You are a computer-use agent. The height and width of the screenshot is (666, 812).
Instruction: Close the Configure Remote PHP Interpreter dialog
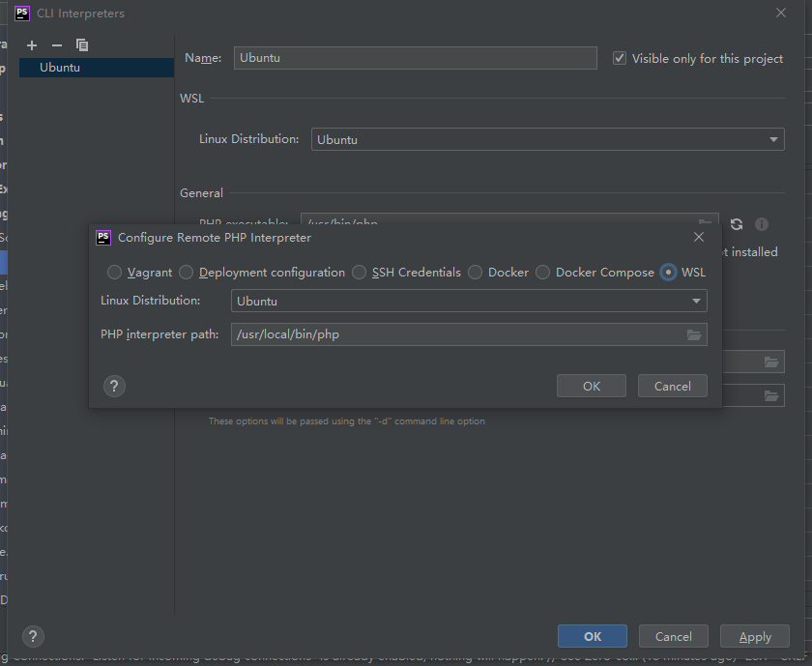click(x=699, y=237)
